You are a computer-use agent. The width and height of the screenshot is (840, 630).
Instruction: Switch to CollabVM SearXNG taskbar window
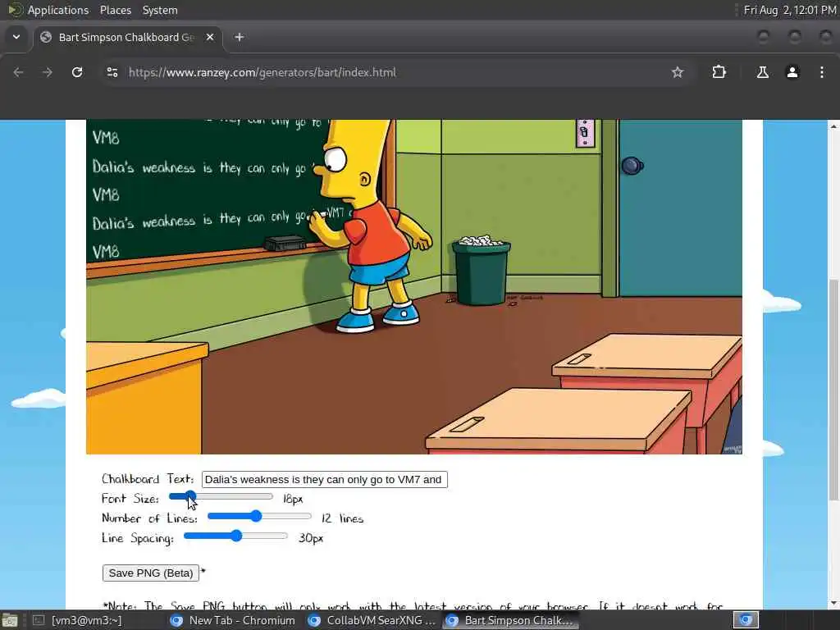click(373, 620)
